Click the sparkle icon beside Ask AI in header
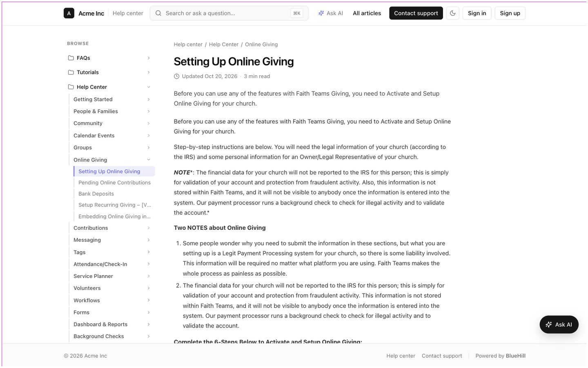This screenshot has height=368, width=588. pos(321,13)
